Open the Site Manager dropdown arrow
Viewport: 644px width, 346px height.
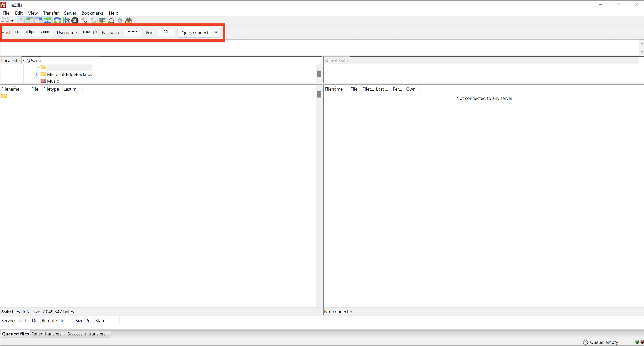[12, 21]
